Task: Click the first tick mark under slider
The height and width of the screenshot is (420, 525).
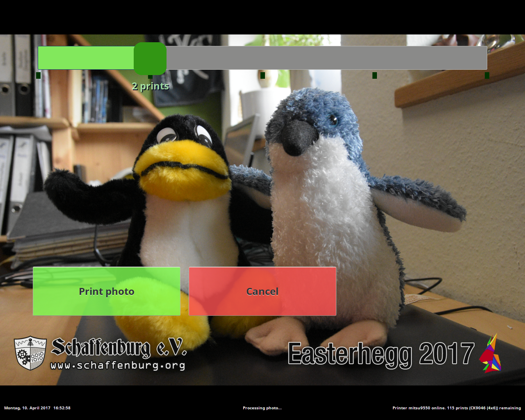Action: [39, 75]
